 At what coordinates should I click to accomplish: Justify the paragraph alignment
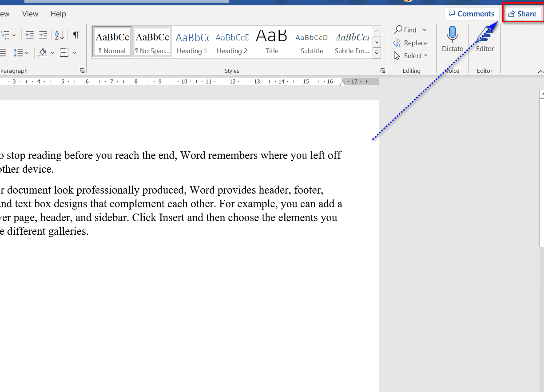point(3,53)
